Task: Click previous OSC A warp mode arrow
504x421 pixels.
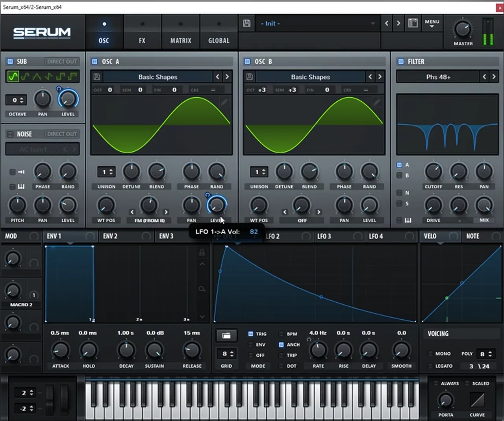Action: click(132, 212)
